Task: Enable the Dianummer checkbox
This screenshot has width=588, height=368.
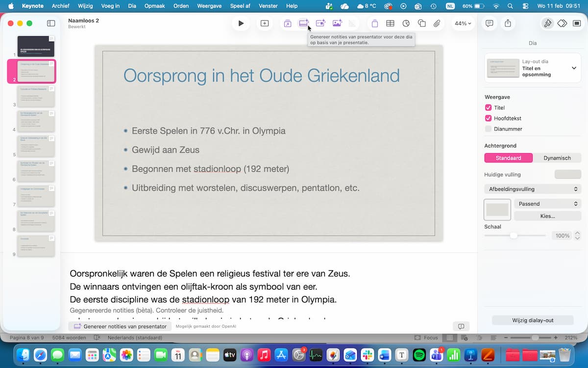Action: point(488,129)
